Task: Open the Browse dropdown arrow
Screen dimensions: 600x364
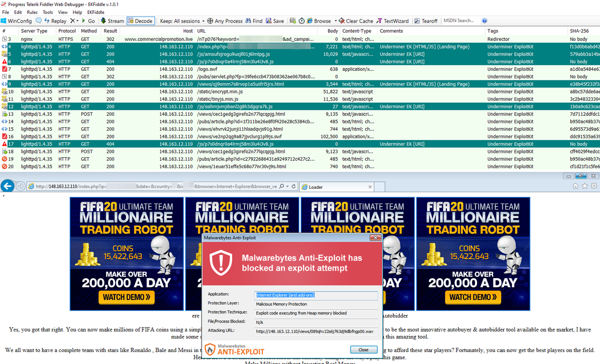Action: click(334, 21)
